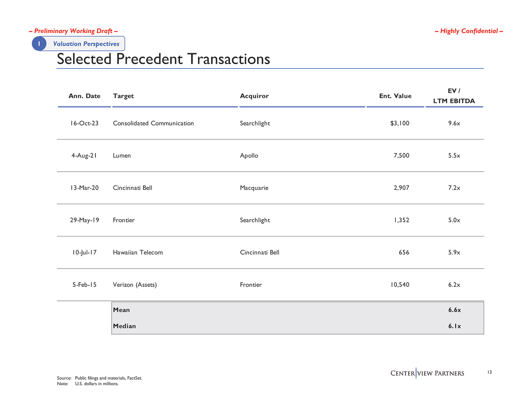Click the page number 13

pos(489,372)
